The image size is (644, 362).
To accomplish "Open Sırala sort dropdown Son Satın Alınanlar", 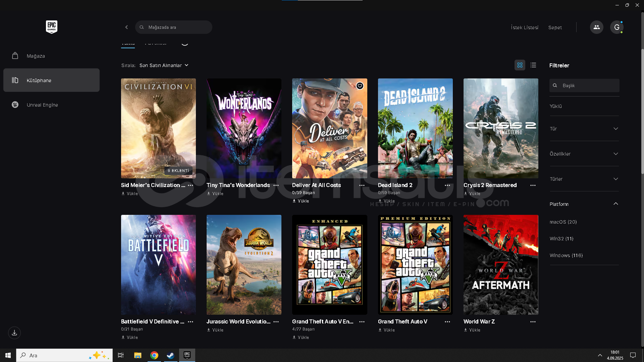I will [x=164, y=65].
